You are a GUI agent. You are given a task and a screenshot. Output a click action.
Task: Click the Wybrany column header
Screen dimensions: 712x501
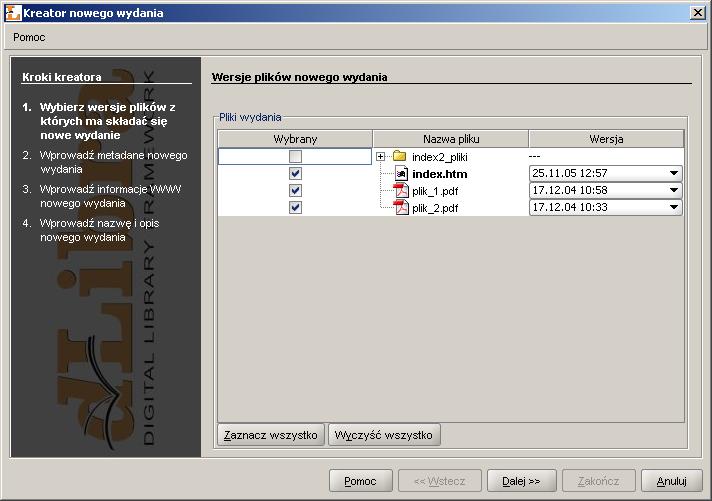[x=295, y=139]
